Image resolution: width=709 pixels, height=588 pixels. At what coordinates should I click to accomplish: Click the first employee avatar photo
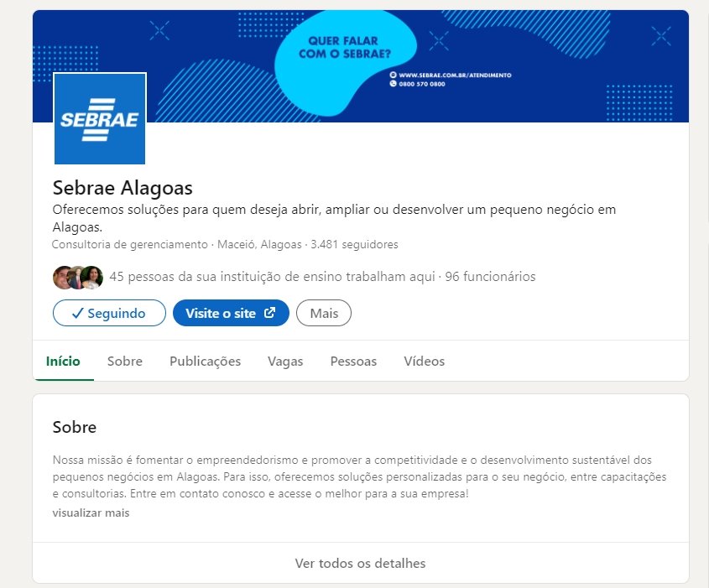[x=63, y=277]
